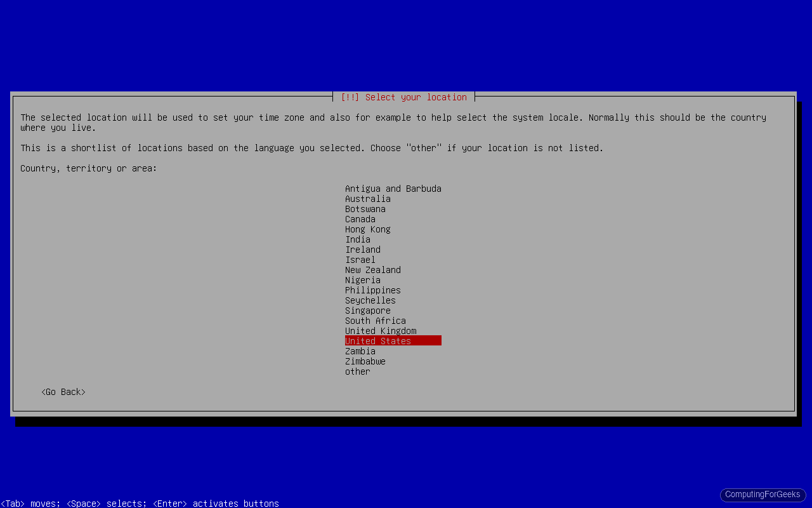Viewport: 812px width, 508px height.
Task: Select Seychelles in the shortlist
Action: pyautogui.click(x=370, y=300)
